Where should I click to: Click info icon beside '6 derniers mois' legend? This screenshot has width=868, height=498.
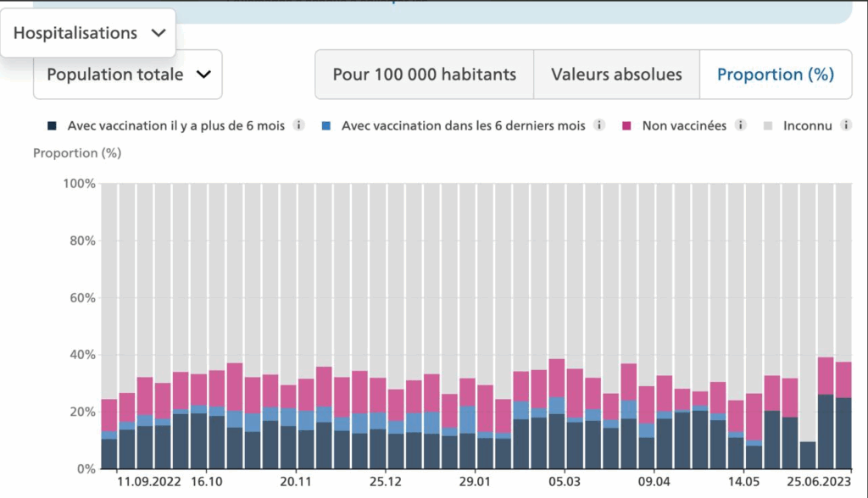[x=599, y=125]
